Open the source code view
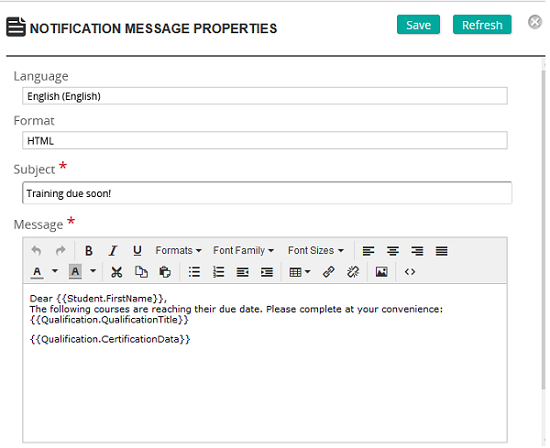 [410, 272]
